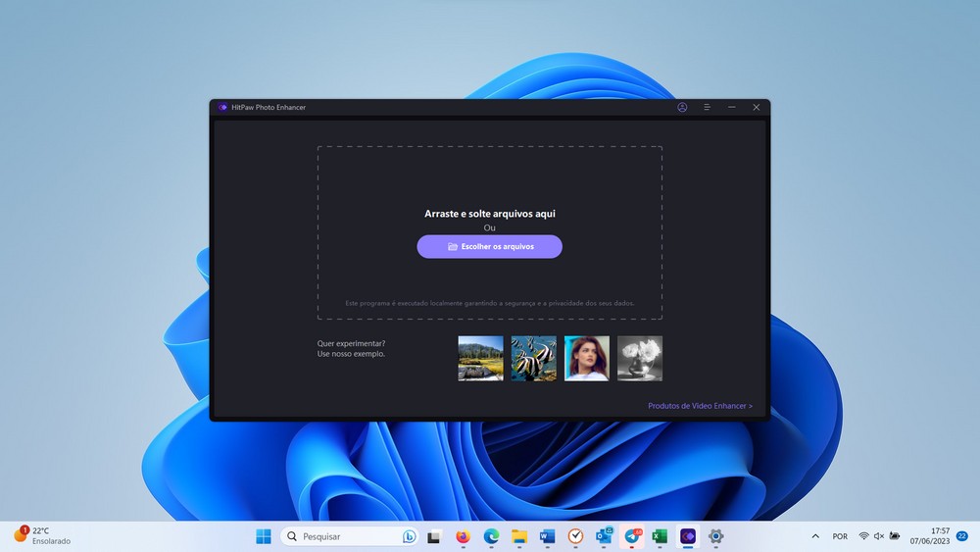
Task: Select the landscape sample photo
Action: 480,359
